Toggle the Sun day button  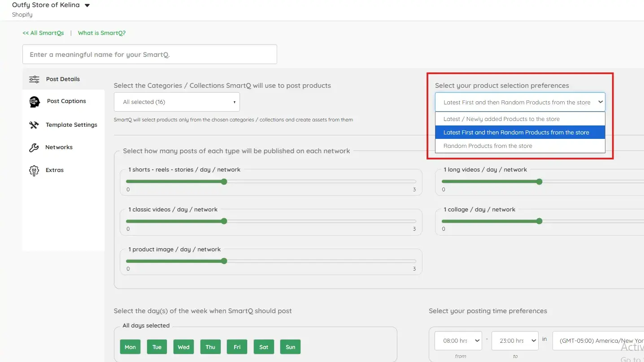point(291,347)
